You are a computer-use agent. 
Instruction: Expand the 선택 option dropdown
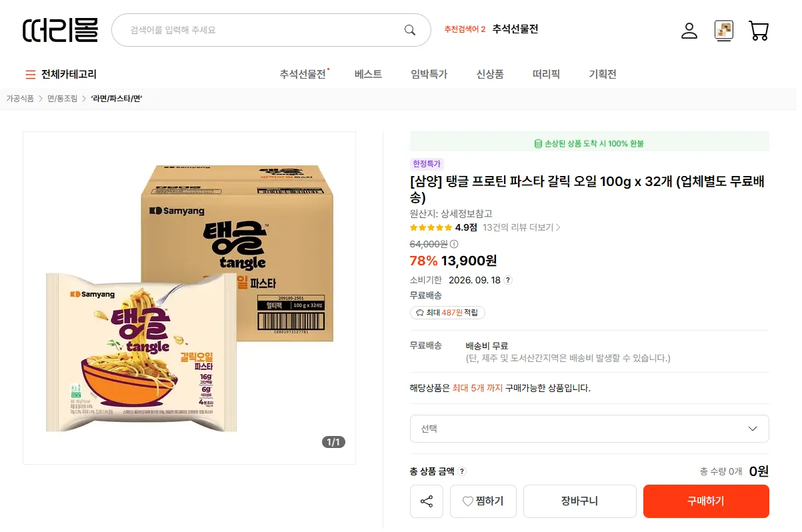tap(589, 429)
